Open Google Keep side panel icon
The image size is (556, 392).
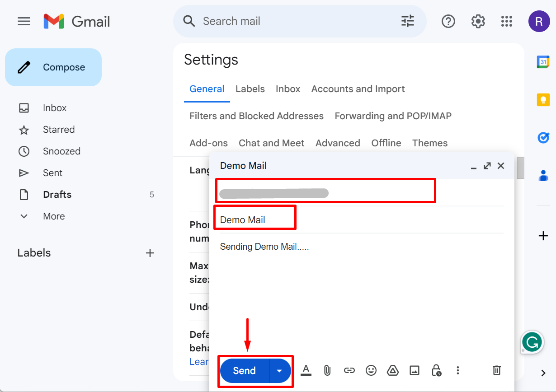pyautogui.click(x=543, y=100)
